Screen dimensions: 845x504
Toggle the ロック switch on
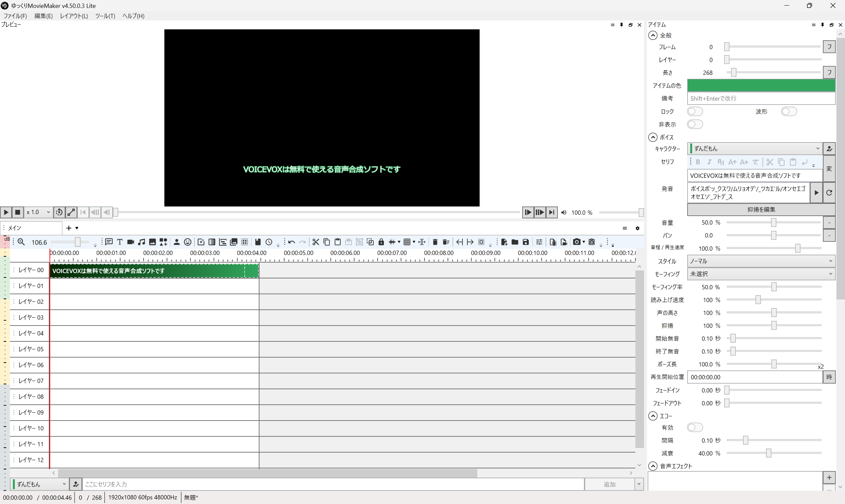pos(694,111)
